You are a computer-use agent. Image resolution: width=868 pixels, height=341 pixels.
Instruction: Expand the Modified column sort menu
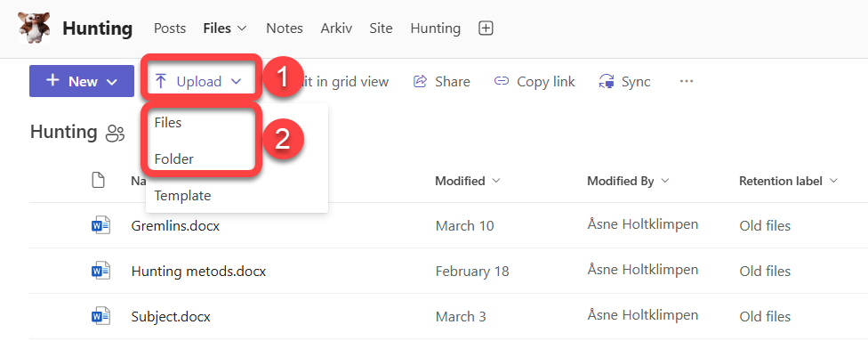click(496, 181)
